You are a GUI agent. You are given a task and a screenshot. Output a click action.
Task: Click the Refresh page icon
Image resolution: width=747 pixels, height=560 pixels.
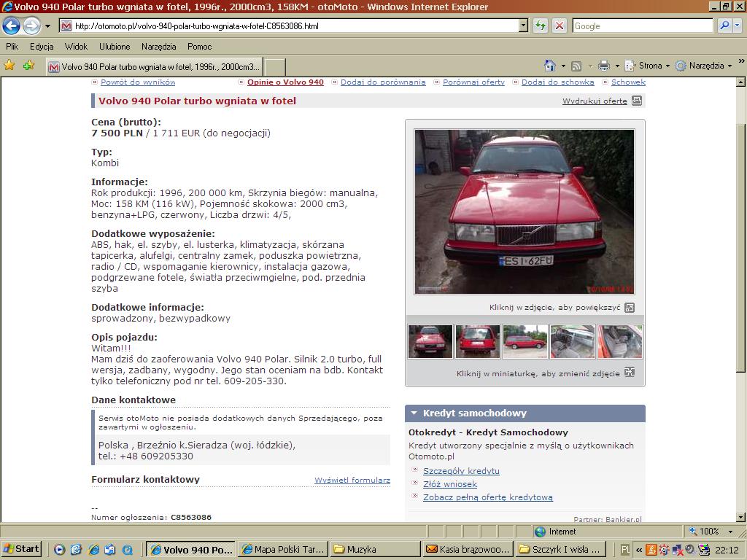click(540, 26)
